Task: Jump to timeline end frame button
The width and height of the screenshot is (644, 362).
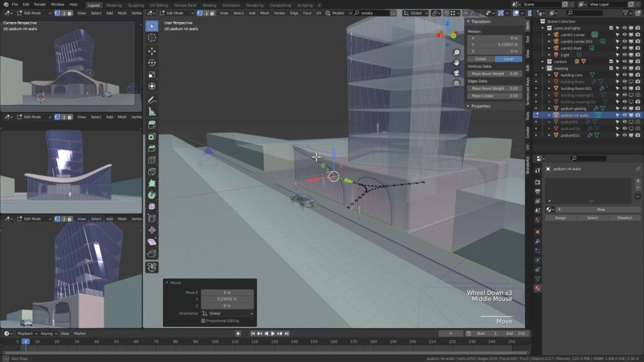Action: [x=287, y=334]
